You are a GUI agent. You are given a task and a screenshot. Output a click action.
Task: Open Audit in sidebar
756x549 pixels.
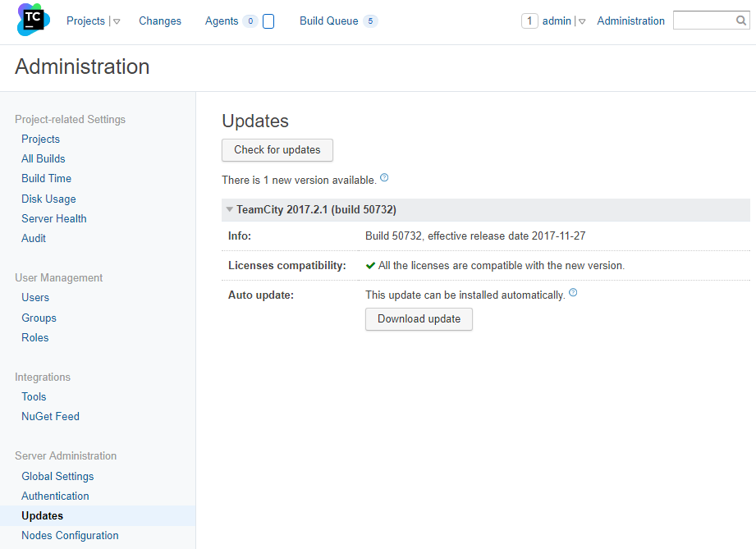click(34, 238)
